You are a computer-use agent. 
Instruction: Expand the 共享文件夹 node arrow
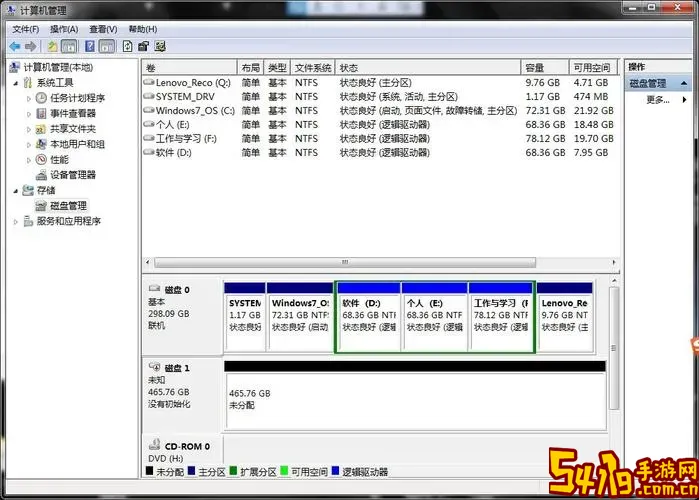click(x=29, y=129)
